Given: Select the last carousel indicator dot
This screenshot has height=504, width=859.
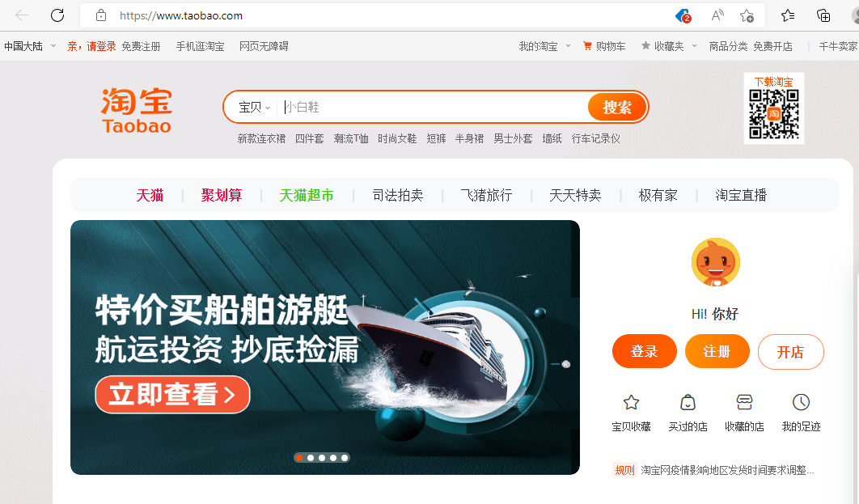Looking at the screenshot, I should click(345, 458).
